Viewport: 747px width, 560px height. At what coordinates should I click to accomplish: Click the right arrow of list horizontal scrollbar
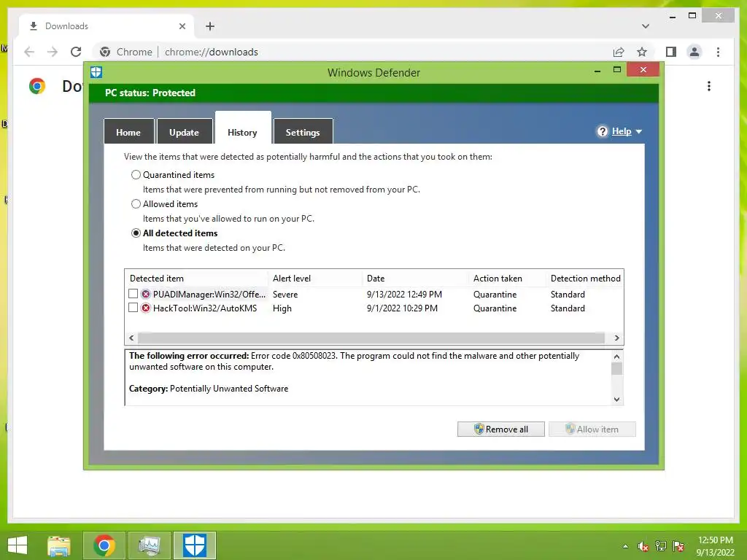click(617, 338)
